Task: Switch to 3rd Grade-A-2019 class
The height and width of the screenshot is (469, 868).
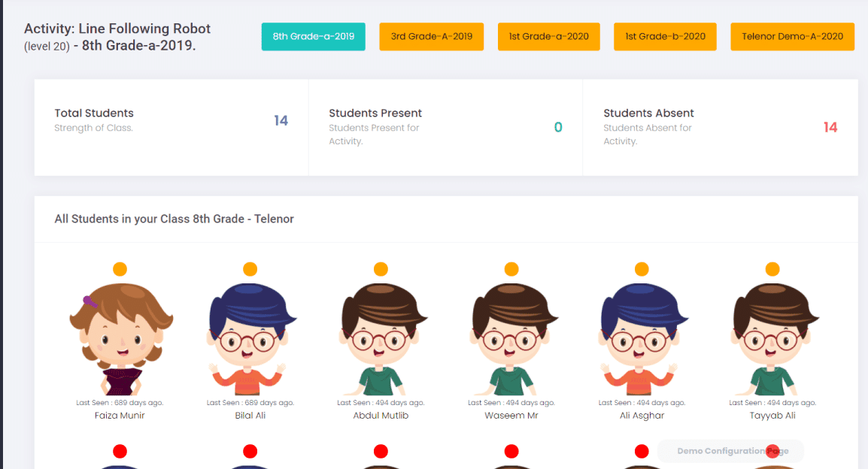Action: coord(431,37)
